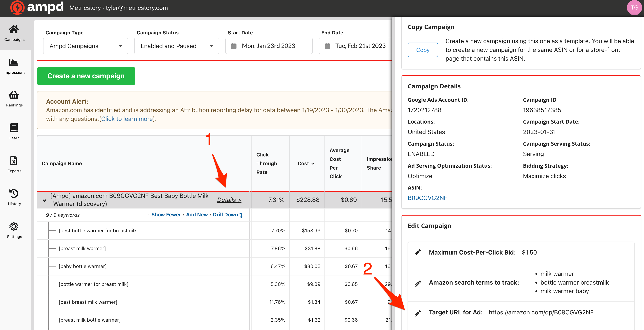Select the [bottle warmer for breast milk] keyword

[x=93, y=284]
